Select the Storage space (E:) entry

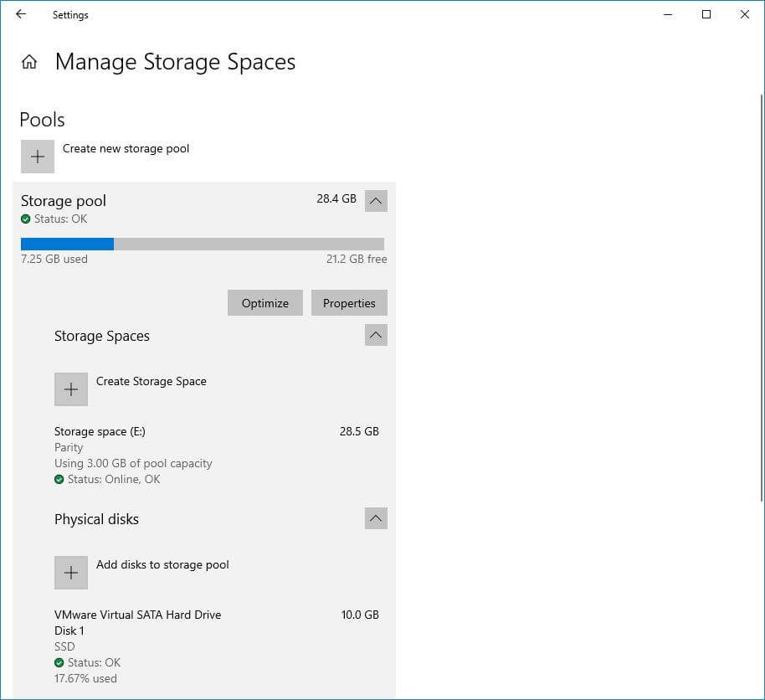pyautogui.click(x=99, y=431)
